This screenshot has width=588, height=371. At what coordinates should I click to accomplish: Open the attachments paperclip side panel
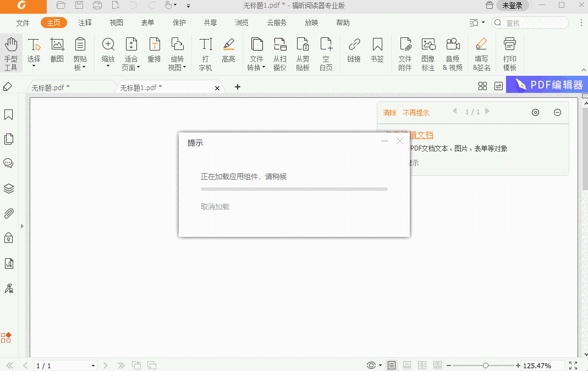coord(9,213)
